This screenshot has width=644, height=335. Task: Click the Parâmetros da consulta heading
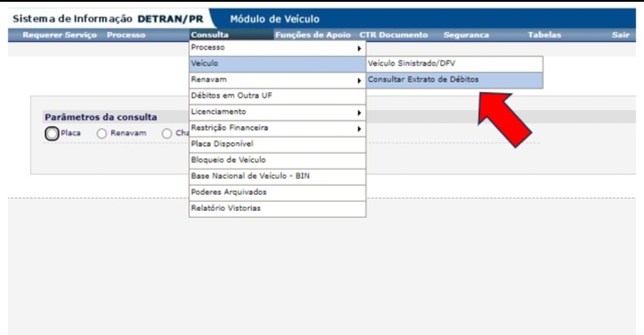[101, 117]
